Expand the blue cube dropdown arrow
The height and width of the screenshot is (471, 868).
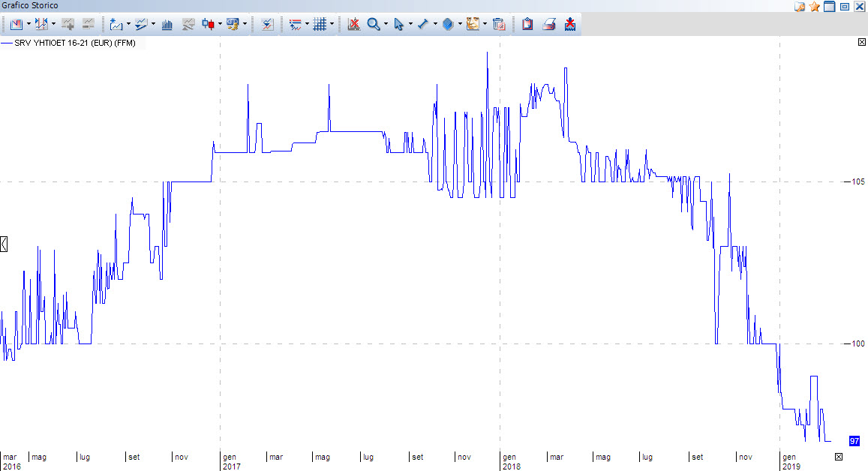[x=460, y=24]
